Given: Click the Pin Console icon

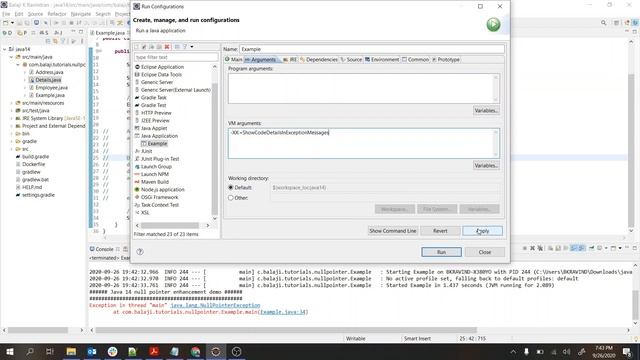Looking at the screenshot, I should (x=591, y=248).
